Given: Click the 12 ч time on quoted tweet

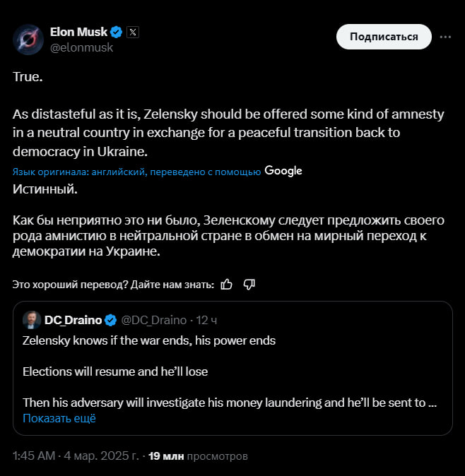Looking at the screenshot, I should coord(206,321).
